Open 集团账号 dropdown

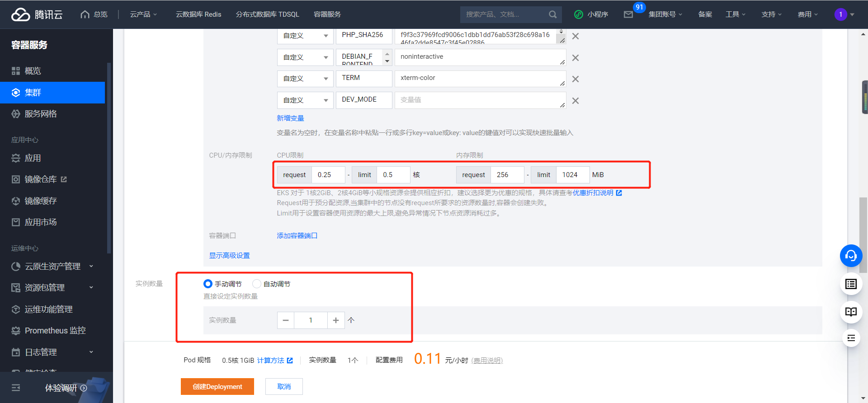665,14
